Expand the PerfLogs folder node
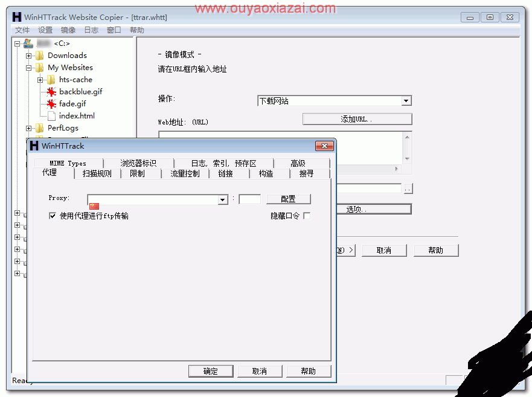 pyautogui.click(x=29, y=128)
